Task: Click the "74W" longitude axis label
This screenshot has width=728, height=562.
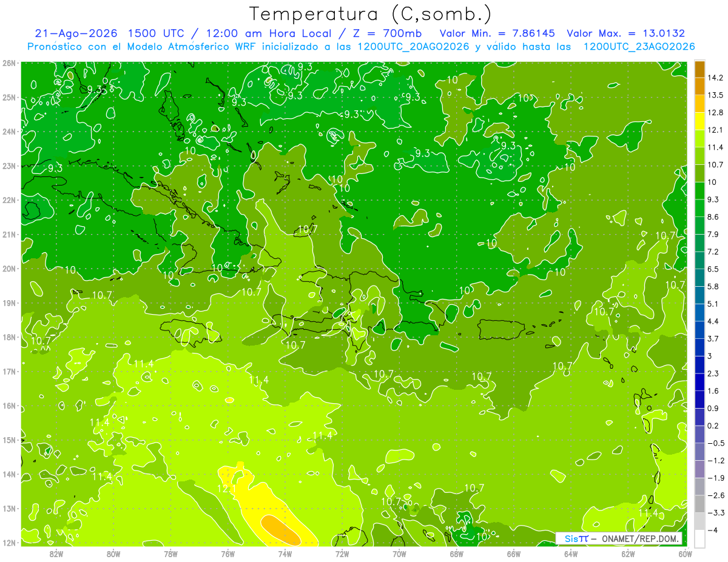Action: pyautogui.click(x=285, y=554)
